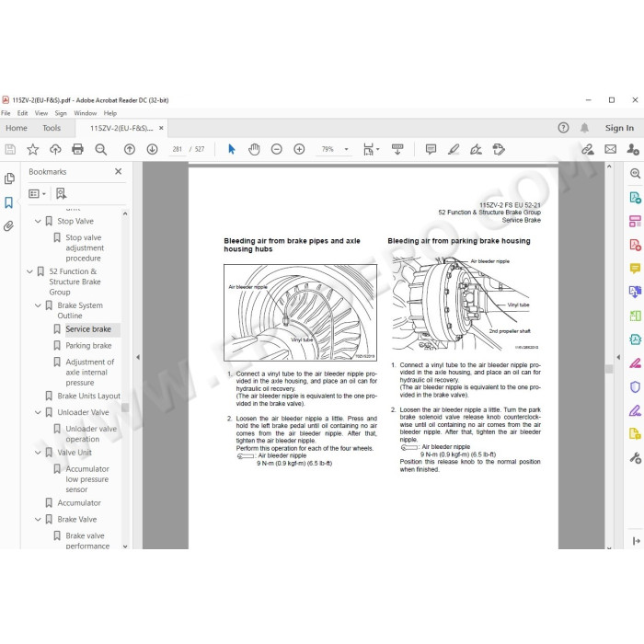644x644 pixels.
Task: Zoom in with the plus icon
Action: pos(299,149)
